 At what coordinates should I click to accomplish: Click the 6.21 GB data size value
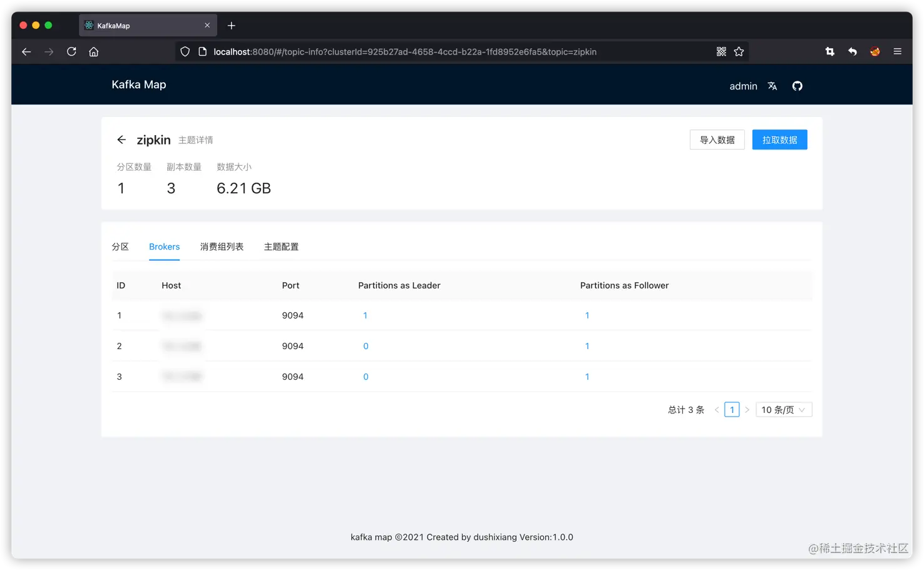click(x=244, y=188)
